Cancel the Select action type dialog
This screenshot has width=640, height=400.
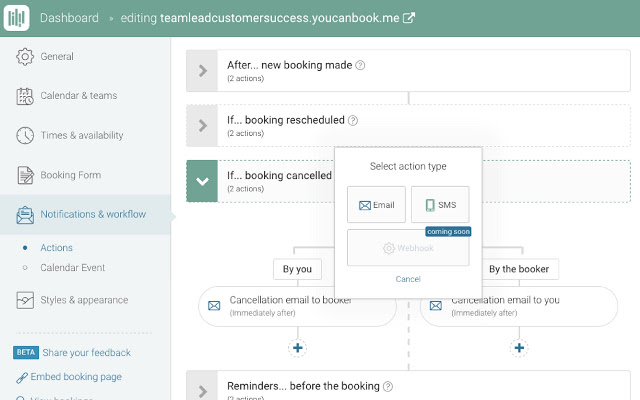coord(408,279)
